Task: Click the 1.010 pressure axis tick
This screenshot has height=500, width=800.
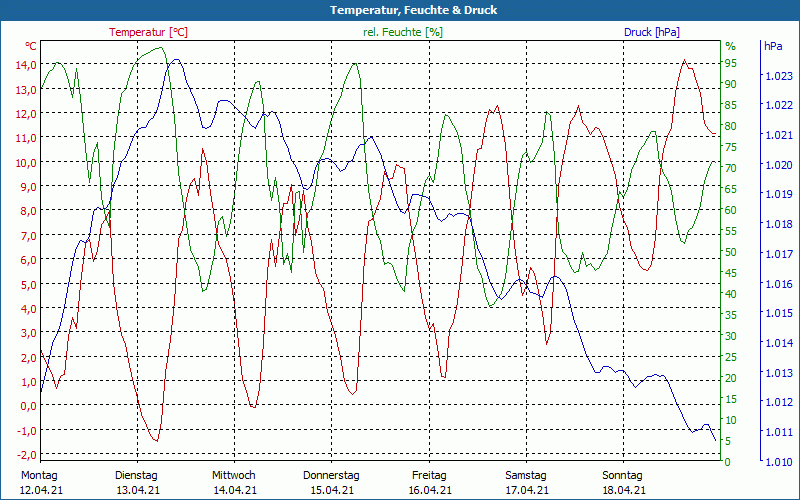Action: pos(778,461)
